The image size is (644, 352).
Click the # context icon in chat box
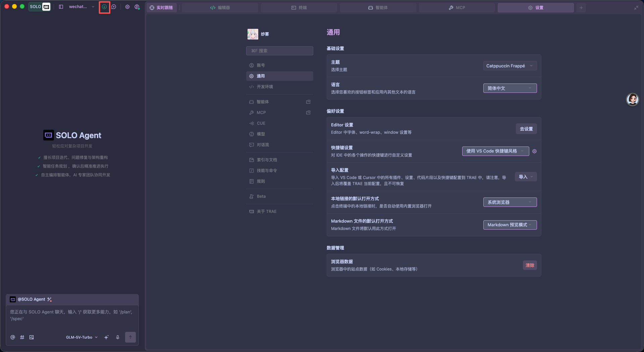coord(22,337)
